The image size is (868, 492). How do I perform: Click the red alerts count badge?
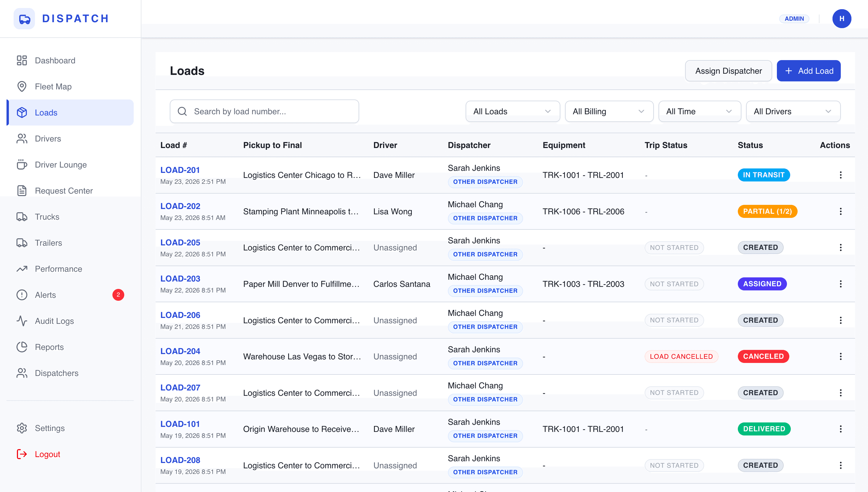118,295
